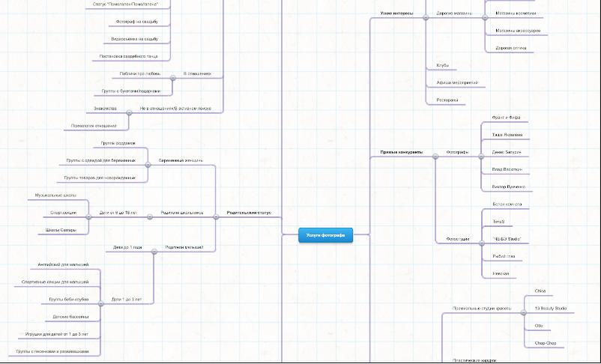Collapse the 'В отношениях' node circle
Screen dimensions: 601x364
click(173, 79)
